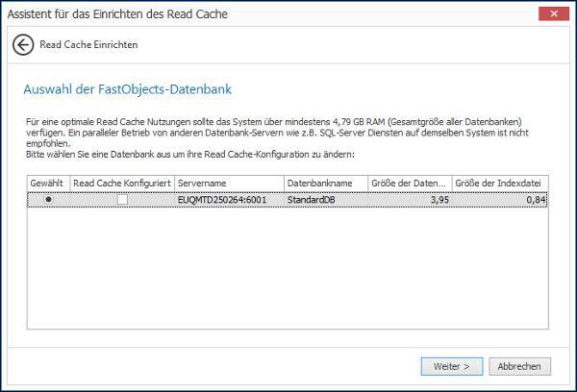Go back with the circled arrow icon
The height and width of the screenshot is (392, 577).
(23, 45)
